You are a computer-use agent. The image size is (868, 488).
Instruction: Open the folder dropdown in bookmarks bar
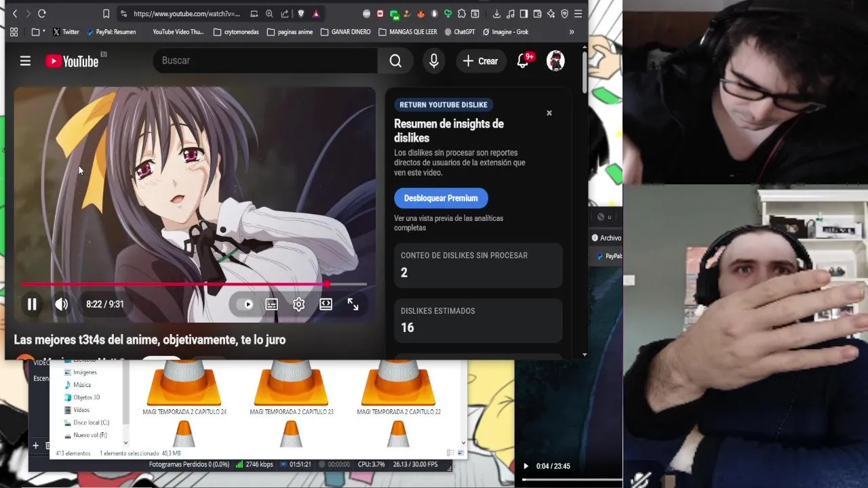(x=39, y=32)
